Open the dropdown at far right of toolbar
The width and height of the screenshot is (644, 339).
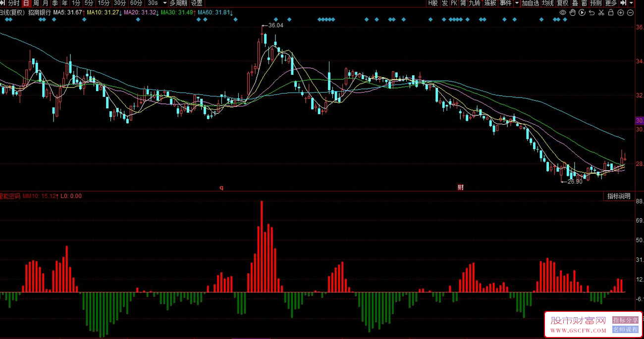coord(631,3)
